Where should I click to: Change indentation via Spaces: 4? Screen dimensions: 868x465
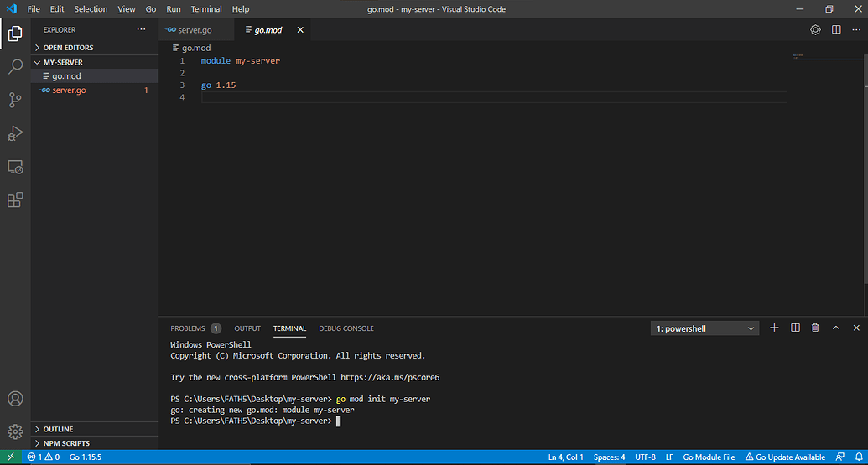pos(609,457)
